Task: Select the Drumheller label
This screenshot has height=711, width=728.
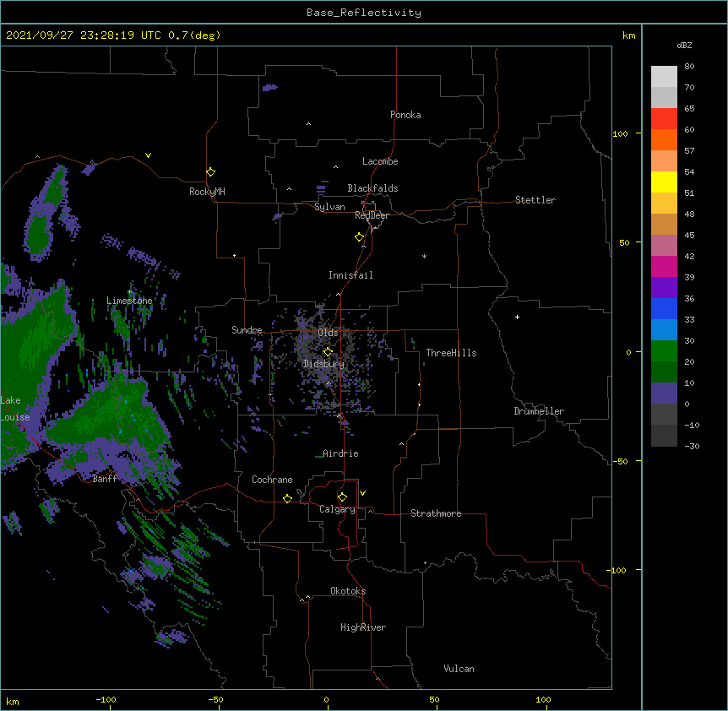Action: pos(539,411)
